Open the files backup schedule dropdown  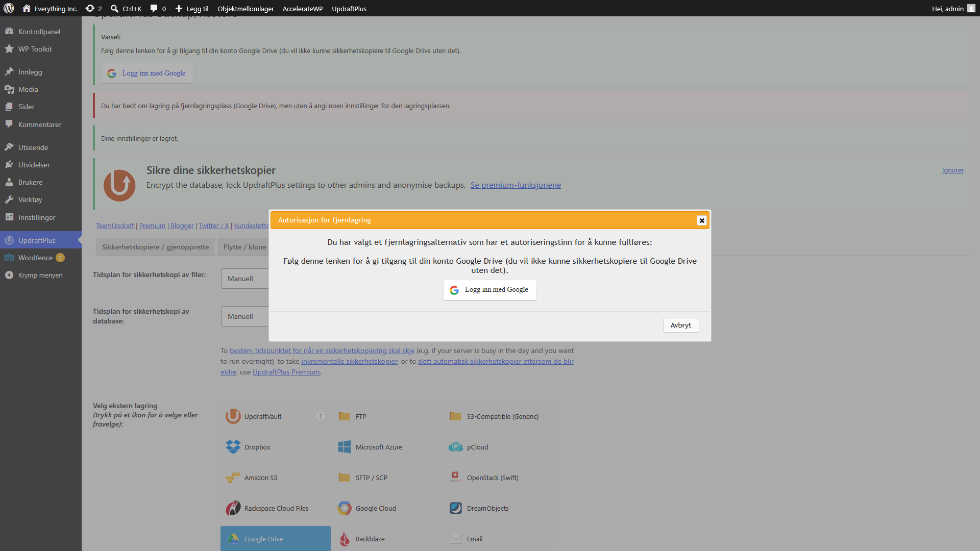pyautogui.click(x=245, y=279)
